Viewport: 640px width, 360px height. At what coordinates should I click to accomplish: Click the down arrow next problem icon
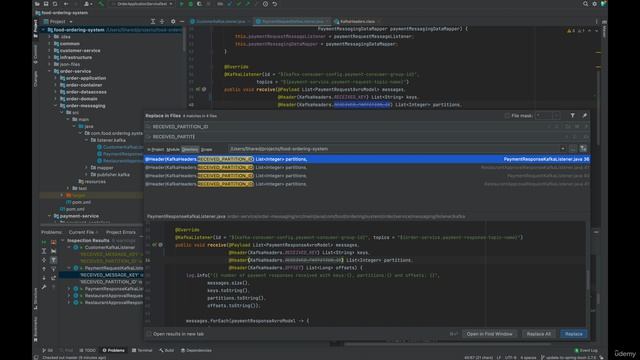[44, 278]
